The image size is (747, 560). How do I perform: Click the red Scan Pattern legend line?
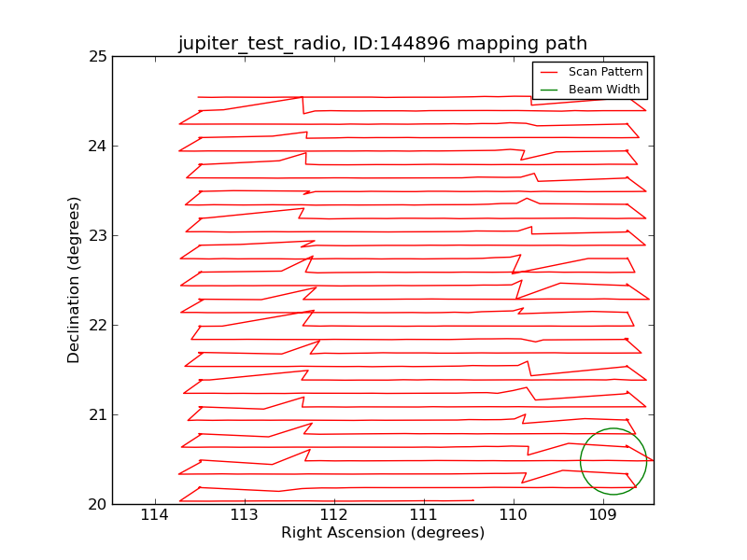pyautogui.click(x=549, y=72)
